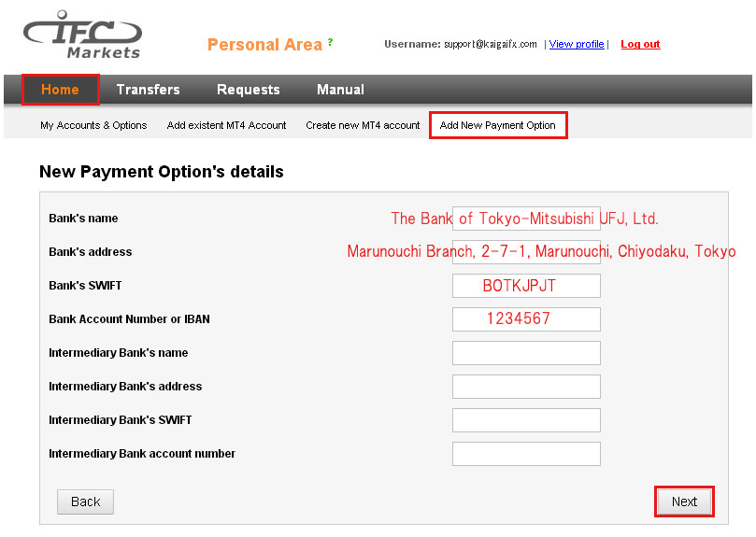The height and width of the screenshot is (537, 756).
Task: Click the Bank's name input field
Action: pyautogui.click(x=526, y=219)
